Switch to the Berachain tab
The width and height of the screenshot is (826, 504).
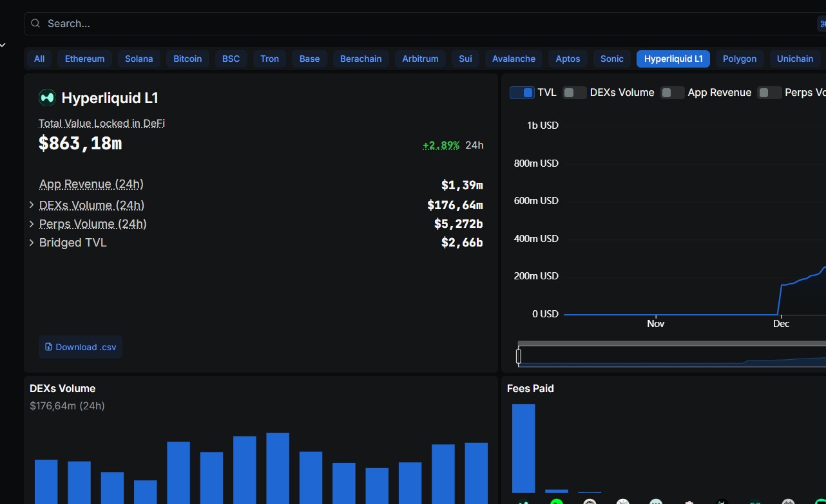(x=361, y=59)
